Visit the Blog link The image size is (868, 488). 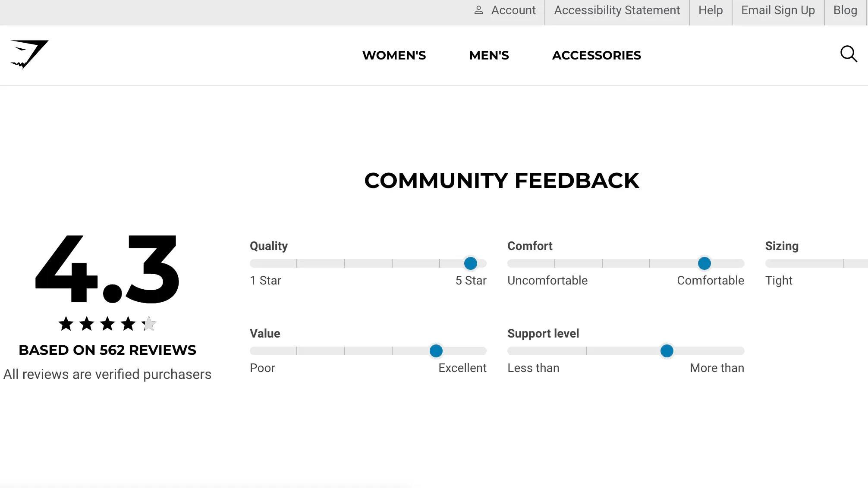click(x=845, y=10)
